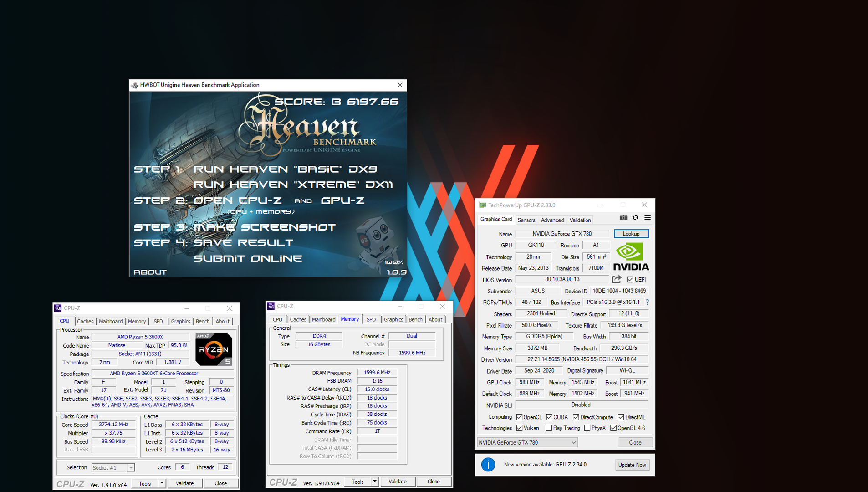The image size is (868, 492).
Task: Click the HWBOT Heaven window title icon
Action: (x=134, y=85)
